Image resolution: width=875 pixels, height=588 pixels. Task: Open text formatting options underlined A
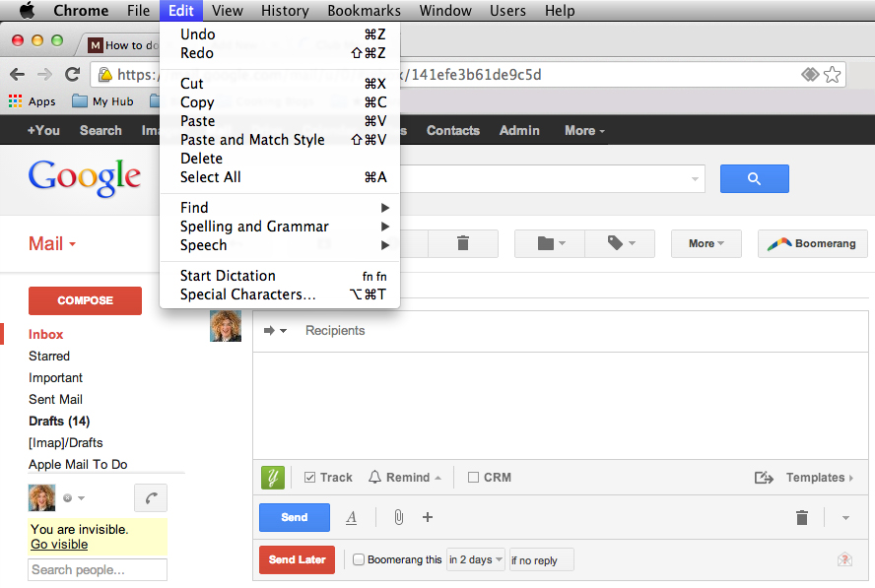(x=351, y=518)
